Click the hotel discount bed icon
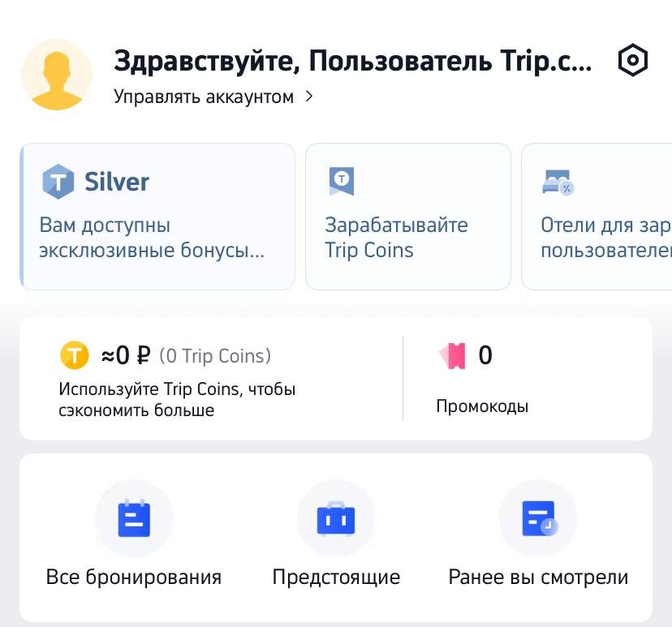672x627 pixels. click(x=558, y=183)
